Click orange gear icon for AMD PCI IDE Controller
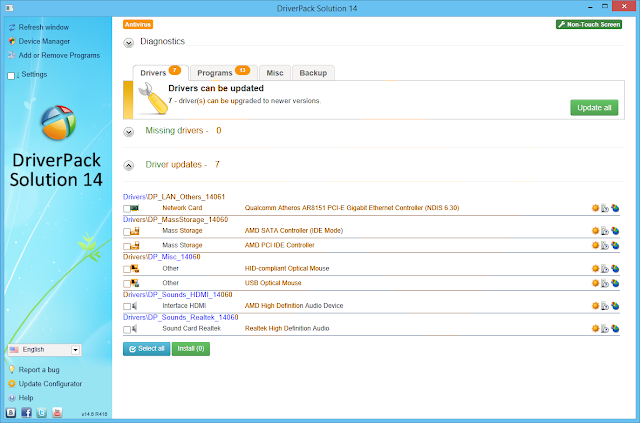 (595, 245)
